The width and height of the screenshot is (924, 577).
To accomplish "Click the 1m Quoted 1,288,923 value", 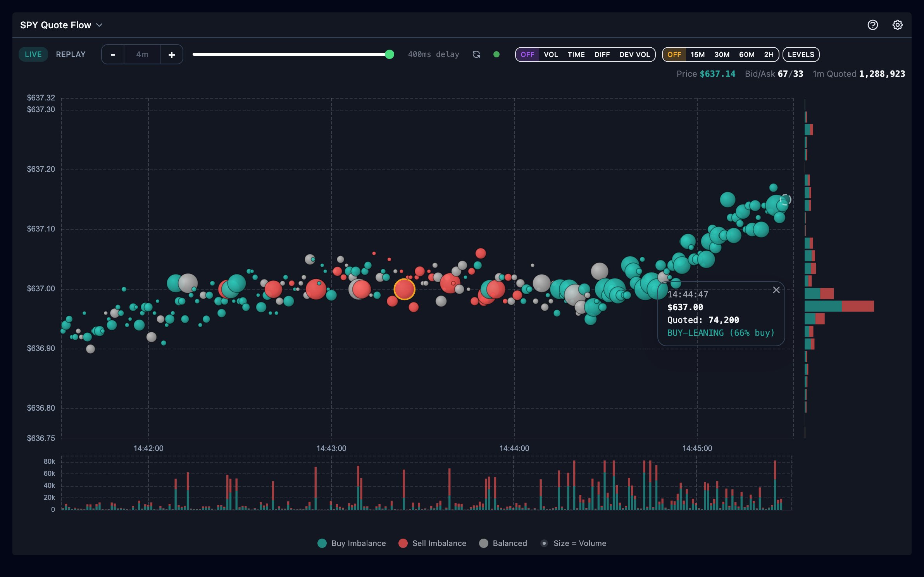I will coord(859,74).
